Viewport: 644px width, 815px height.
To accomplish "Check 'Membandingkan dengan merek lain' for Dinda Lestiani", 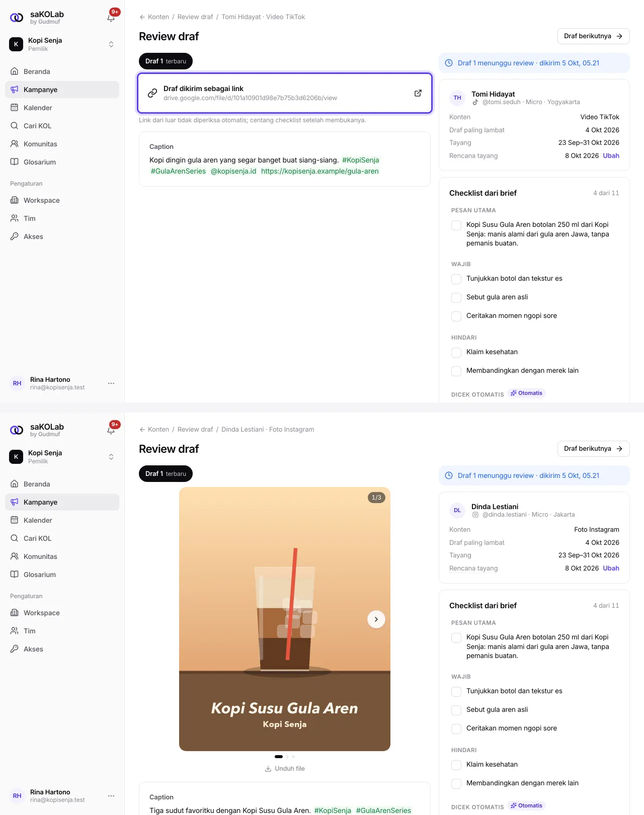I will (x=456, y=783).
